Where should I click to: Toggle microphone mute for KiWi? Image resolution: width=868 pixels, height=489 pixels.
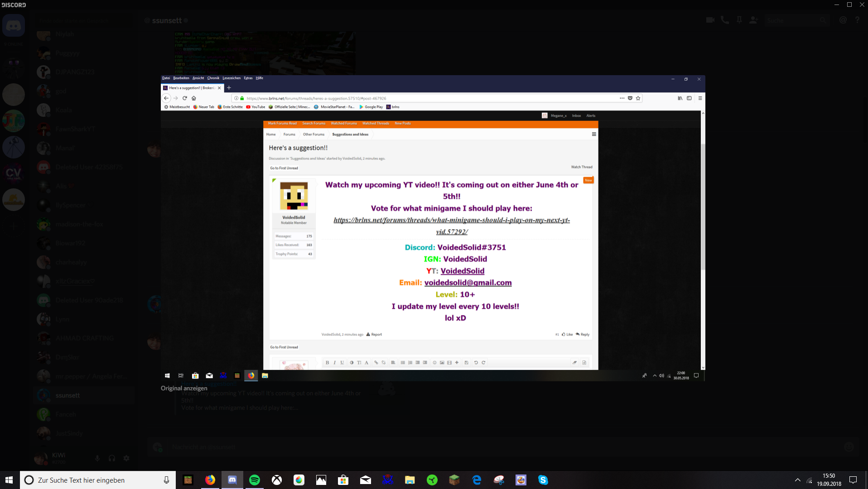pyautogui.click(x=97, y=458)
